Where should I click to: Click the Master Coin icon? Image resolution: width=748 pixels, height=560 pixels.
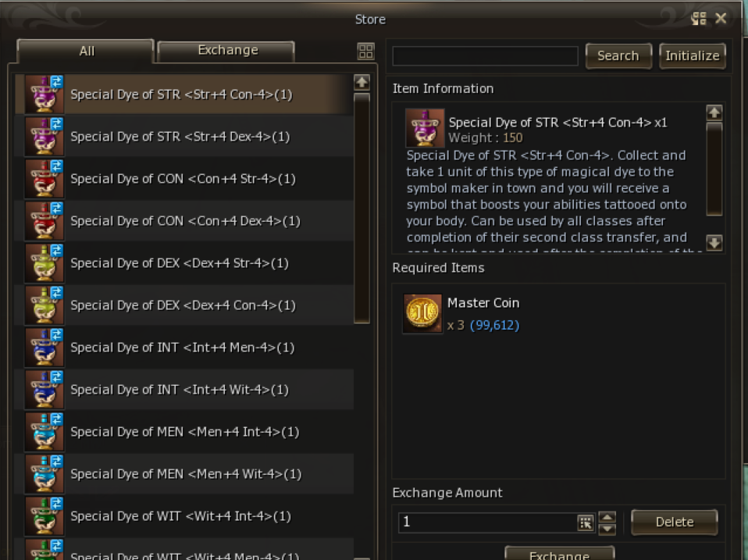[422, 313]
